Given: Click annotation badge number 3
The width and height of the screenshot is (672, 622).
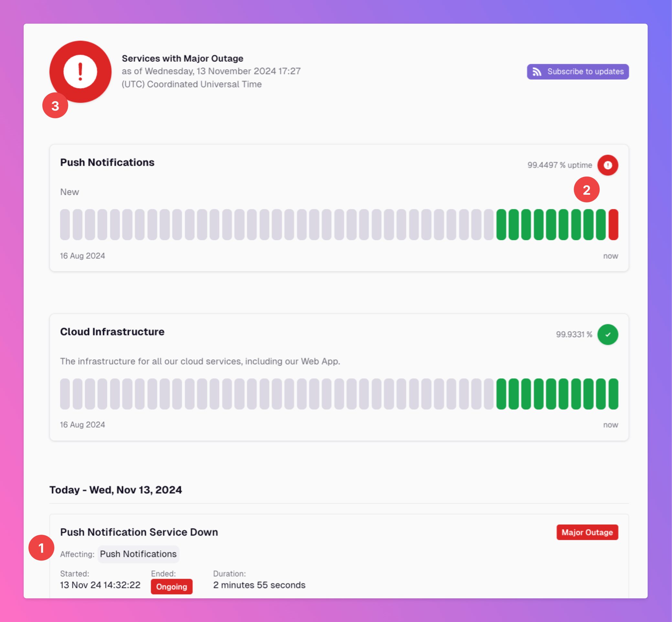Looking at the screenshot, I should pyautogui.click(x=55, y=106).
